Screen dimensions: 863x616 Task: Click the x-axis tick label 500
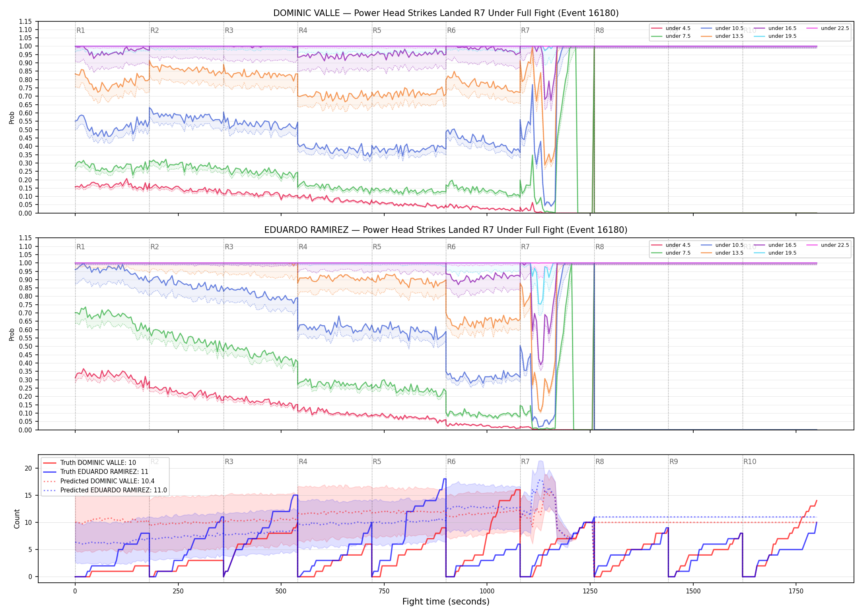click(281, 591)
